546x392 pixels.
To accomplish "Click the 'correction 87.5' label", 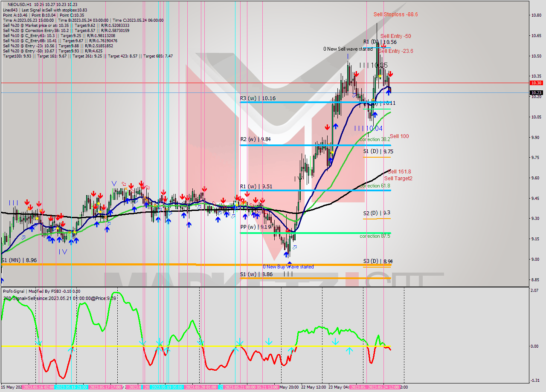I will click(375, 236).
